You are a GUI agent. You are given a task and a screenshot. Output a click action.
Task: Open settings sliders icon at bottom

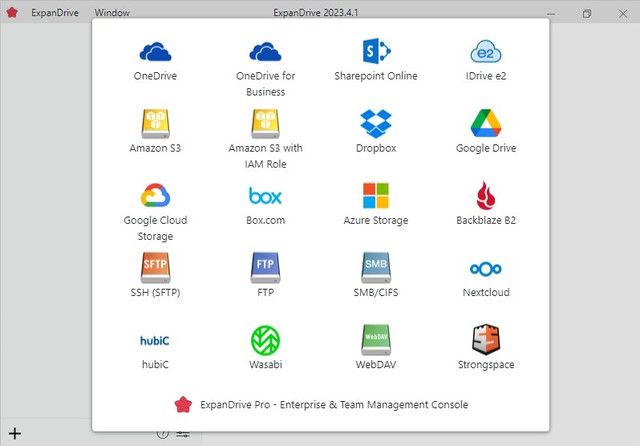pos(183,433)
